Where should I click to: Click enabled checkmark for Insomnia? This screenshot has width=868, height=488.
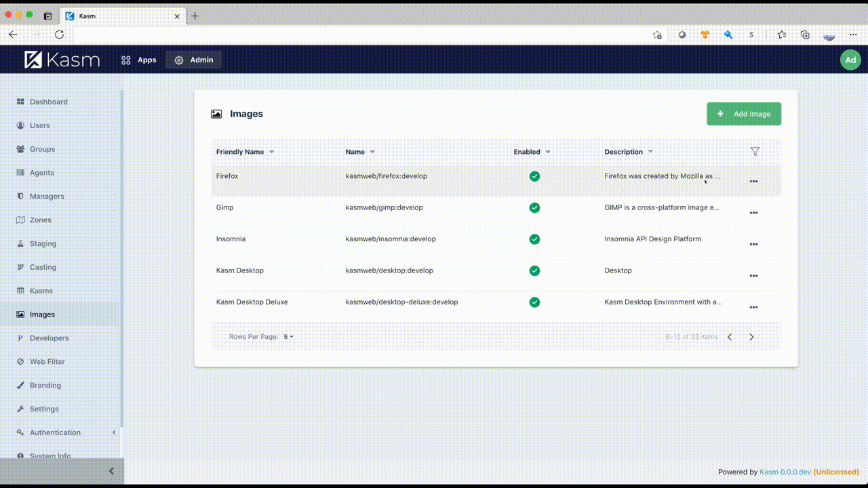[534, 239]
